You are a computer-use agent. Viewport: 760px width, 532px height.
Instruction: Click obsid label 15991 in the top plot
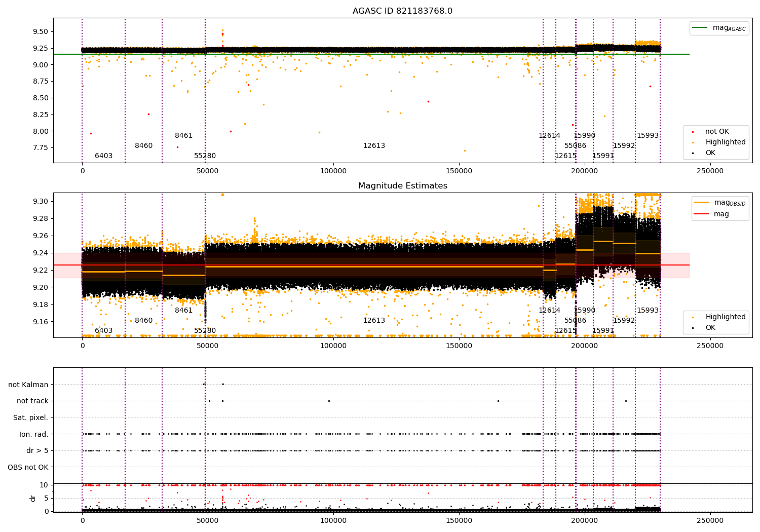(603, 156)
